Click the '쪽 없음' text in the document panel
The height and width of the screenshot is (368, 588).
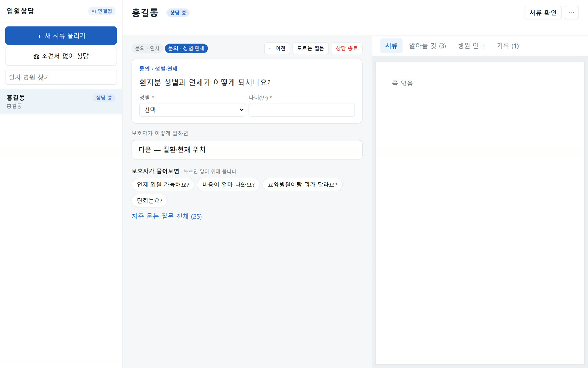pyautogui.click(x=402, y=84)
